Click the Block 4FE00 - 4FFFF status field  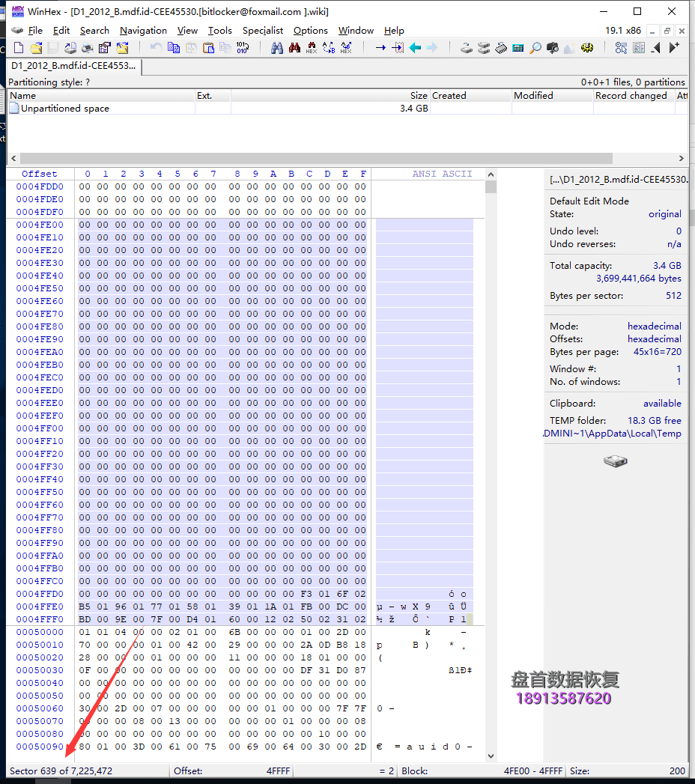coord(482,771)
